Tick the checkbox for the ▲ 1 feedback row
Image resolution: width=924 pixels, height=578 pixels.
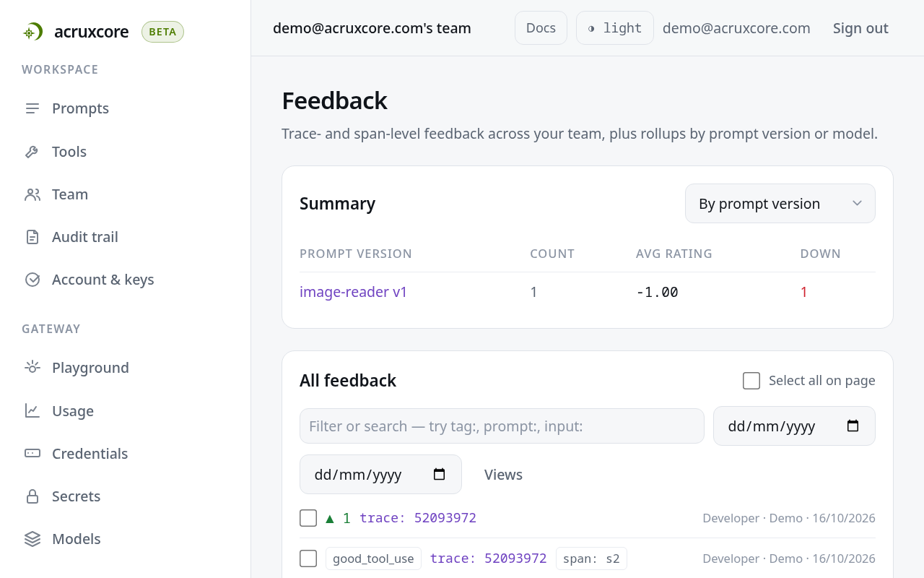click(x=308, y=518)
